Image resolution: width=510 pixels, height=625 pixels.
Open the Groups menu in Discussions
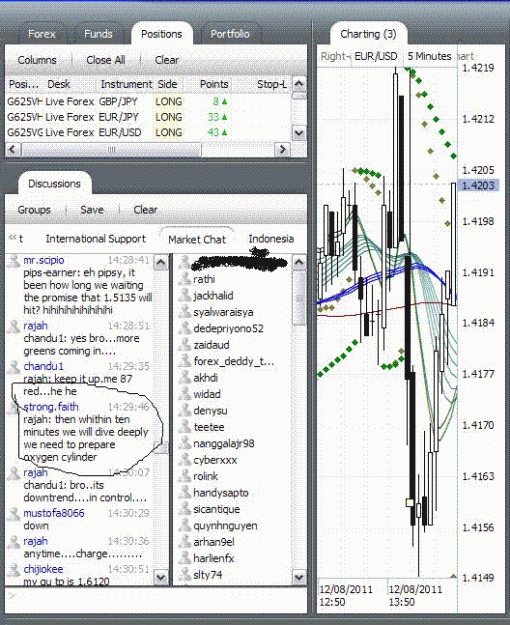pyautogui.click(x=34, y=210)
